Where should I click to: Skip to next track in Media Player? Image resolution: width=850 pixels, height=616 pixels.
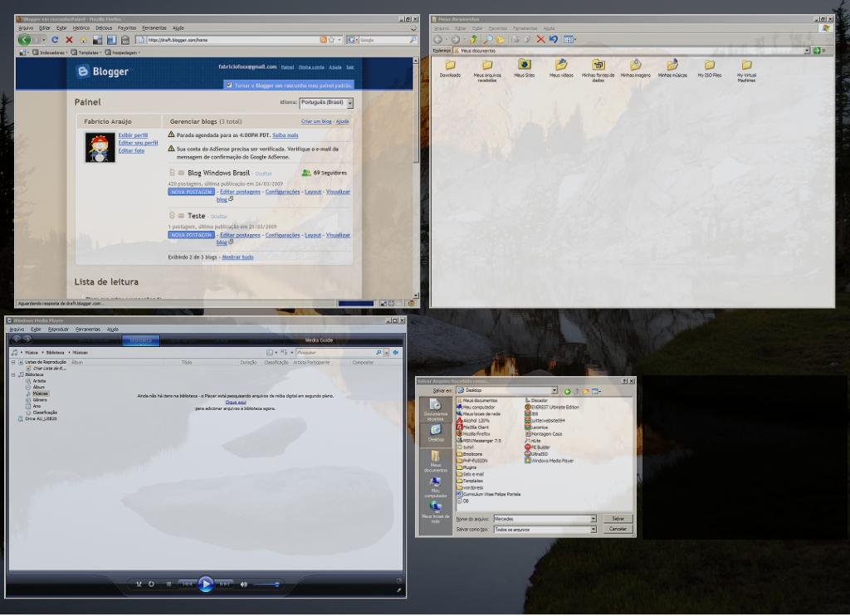224,584
